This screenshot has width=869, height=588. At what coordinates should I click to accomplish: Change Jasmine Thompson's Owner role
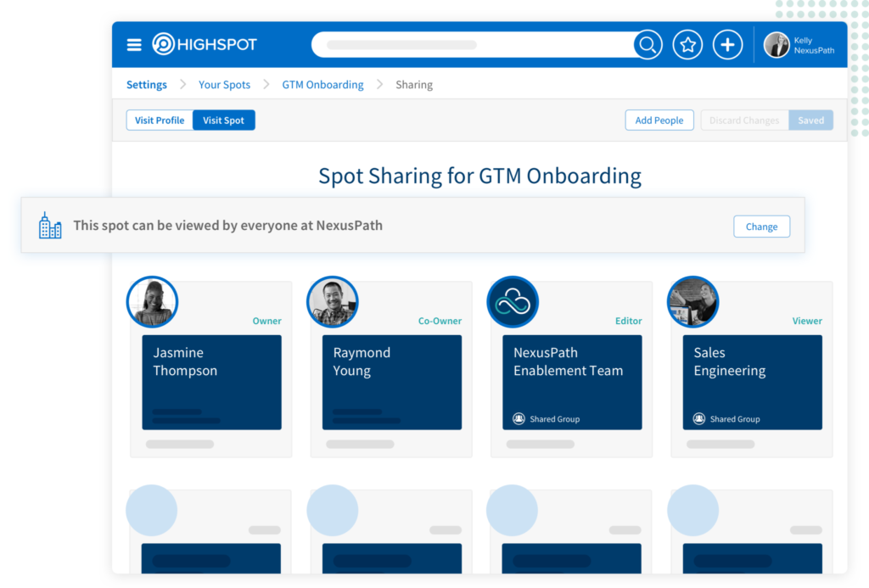(x=266, y=321)
